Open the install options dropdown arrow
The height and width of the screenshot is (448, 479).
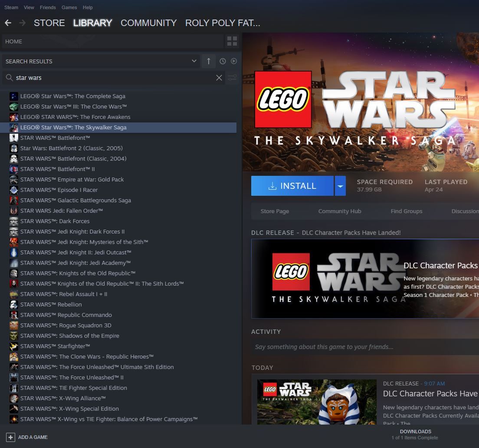coord(340,186)
